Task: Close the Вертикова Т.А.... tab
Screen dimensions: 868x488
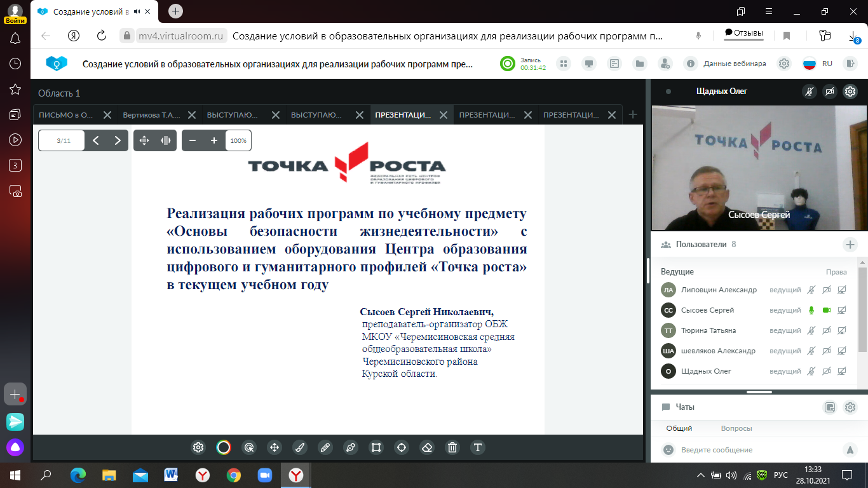Action: click(192, 115)
